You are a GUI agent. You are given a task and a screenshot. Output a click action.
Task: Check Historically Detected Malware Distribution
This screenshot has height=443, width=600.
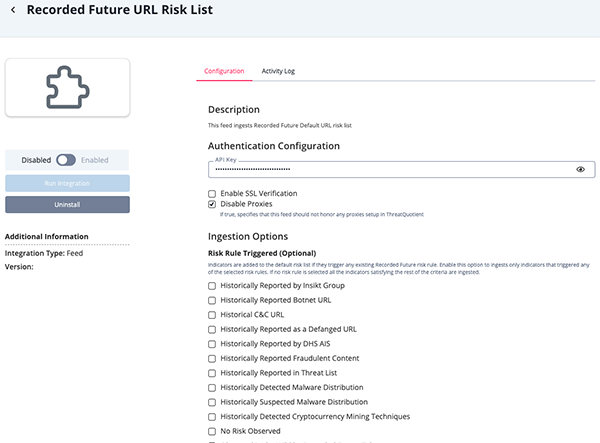[x=212, y=387]
